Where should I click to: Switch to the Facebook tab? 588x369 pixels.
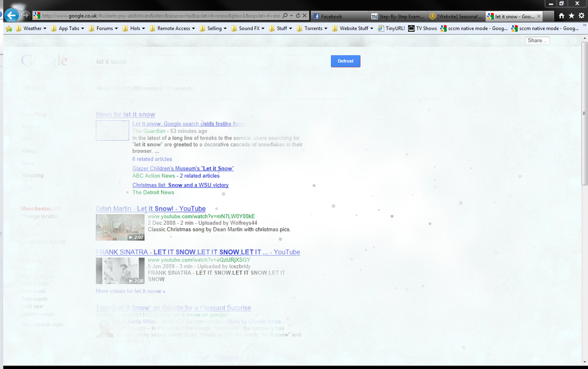(339, 16)
